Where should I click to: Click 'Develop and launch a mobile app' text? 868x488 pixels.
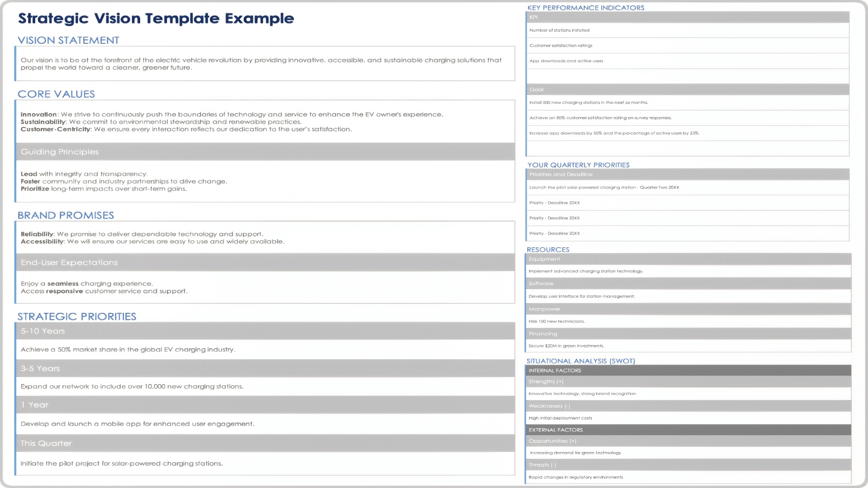(137, 424)
